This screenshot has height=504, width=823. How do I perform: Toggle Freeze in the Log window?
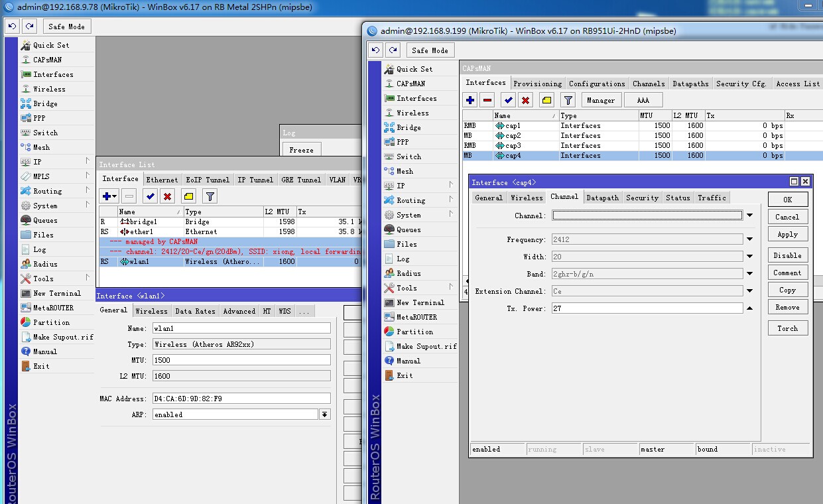pos(301,150)
